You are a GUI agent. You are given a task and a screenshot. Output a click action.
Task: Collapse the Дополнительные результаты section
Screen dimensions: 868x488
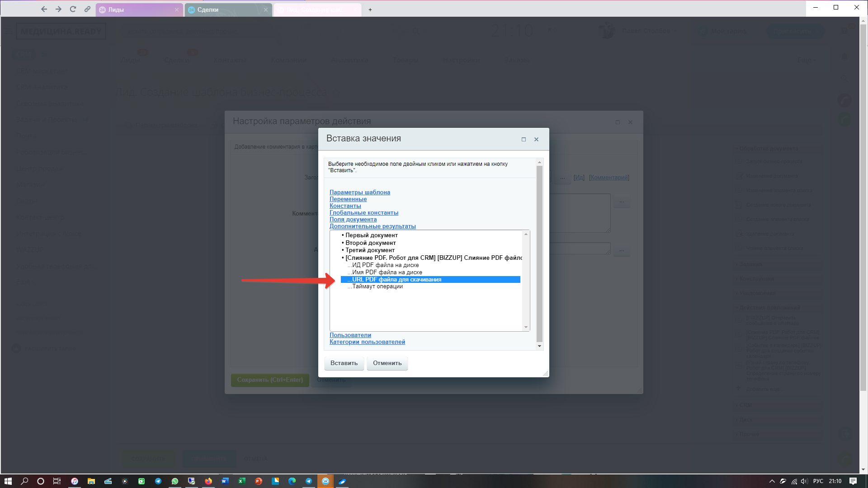(372, 226)
